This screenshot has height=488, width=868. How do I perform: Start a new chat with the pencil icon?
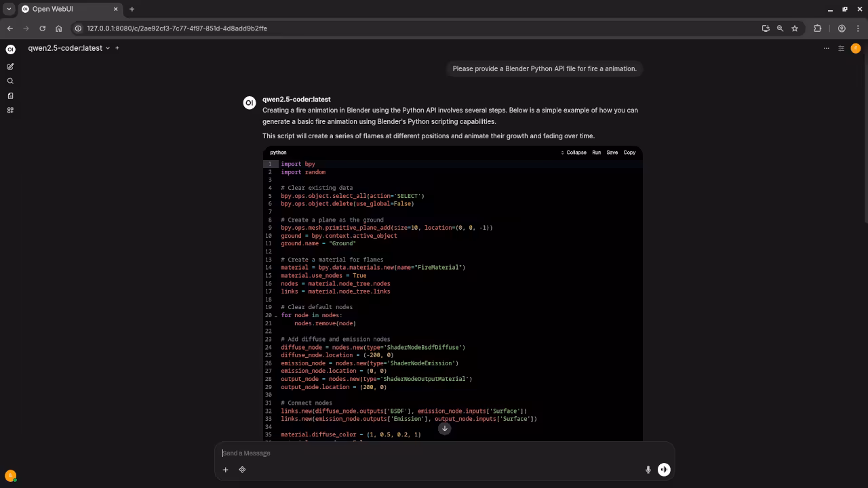coord(10,66)
